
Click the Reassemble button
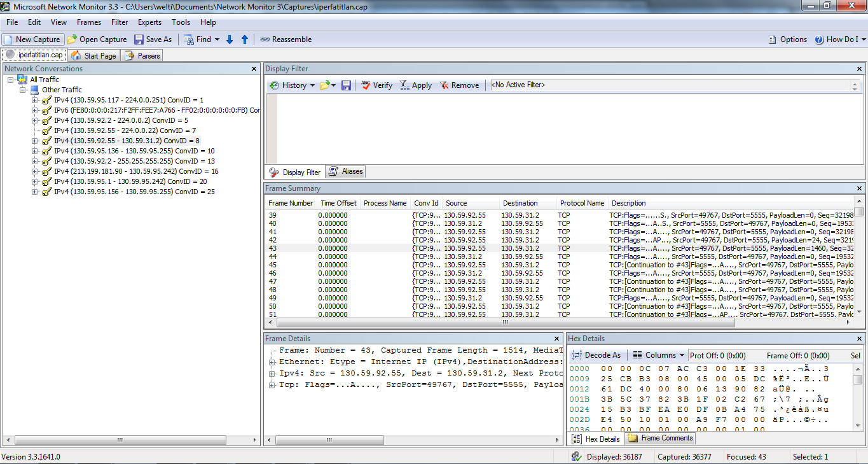tap(286, 39)
